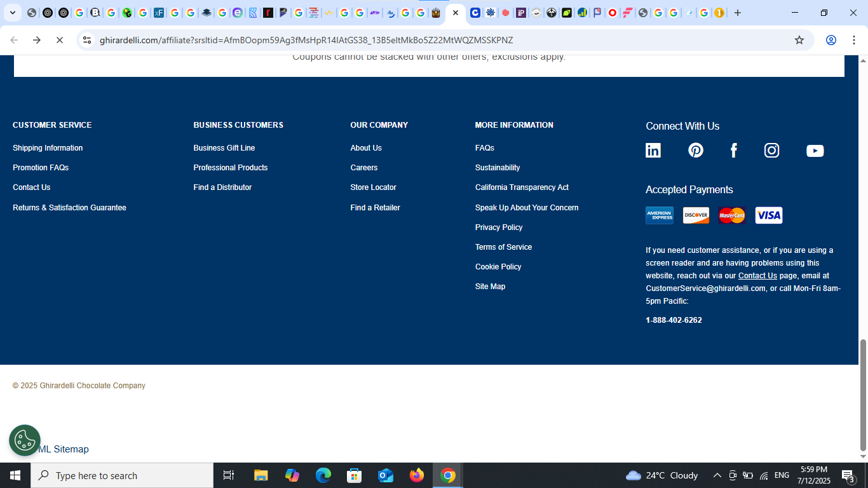
Task: Go forward in browser history
Action: [37, 40]
